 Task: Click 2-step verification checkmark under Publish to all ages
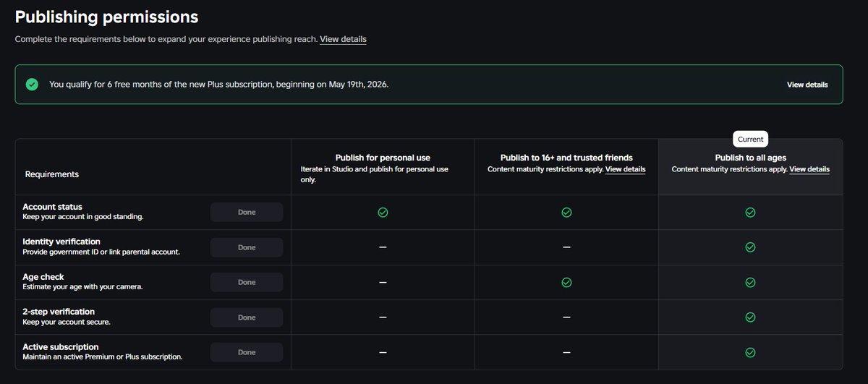pos(750,317)
